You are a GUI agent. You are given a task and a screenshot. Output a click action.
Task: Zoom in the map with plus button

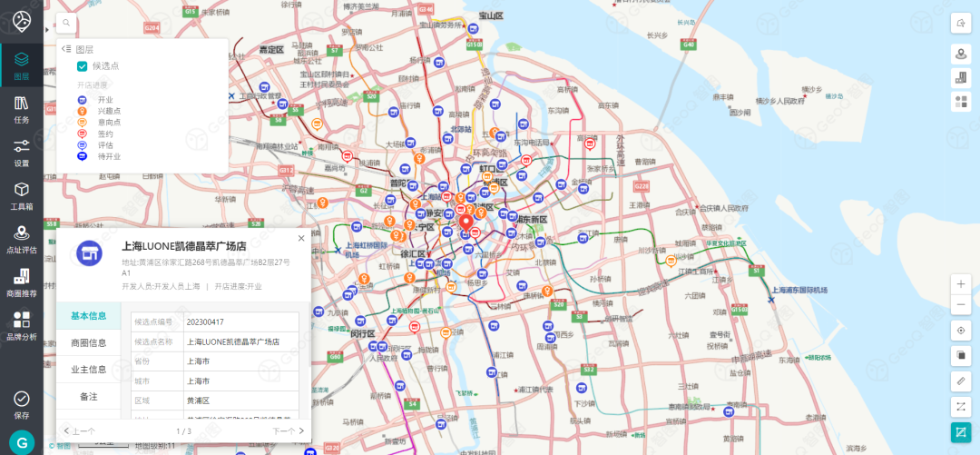pyautogui.click(x=960, y=283)
